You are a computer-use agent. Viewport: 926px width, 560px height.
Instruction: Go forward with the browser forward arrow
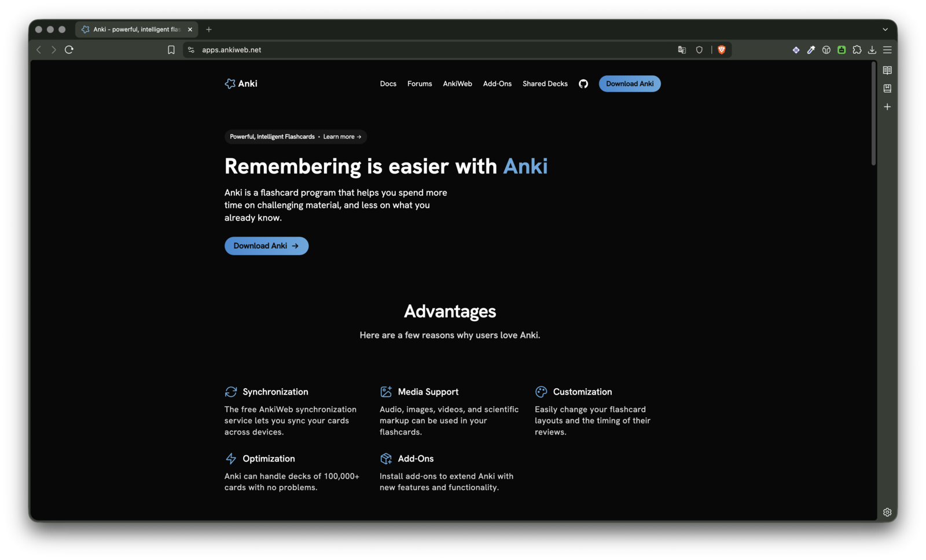(x=53, y=50)
